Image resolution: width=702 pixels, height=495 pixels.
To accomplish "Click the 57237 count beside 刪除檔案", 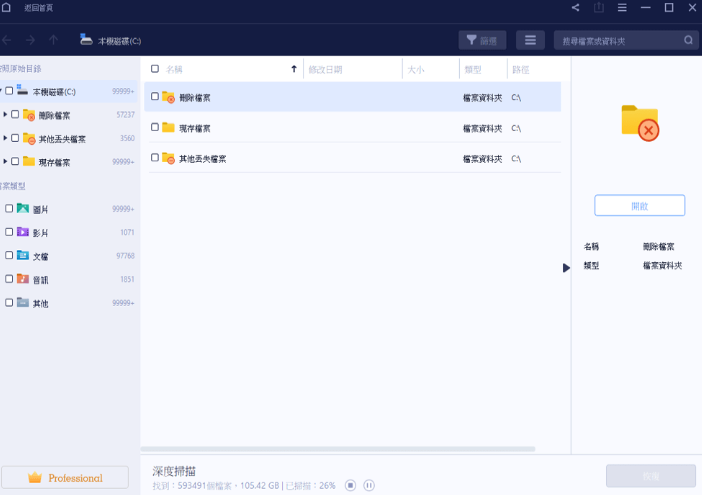I will (125, 115).
